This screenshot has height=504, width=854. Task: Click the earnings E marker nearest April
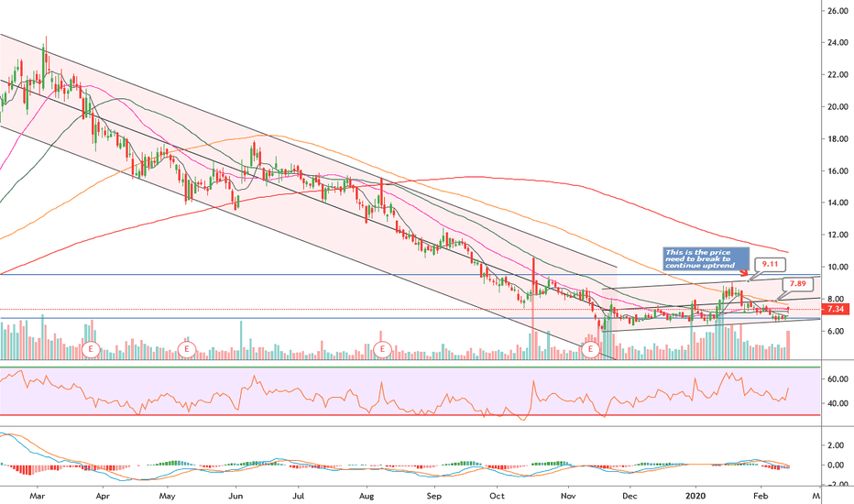[91, 349]
